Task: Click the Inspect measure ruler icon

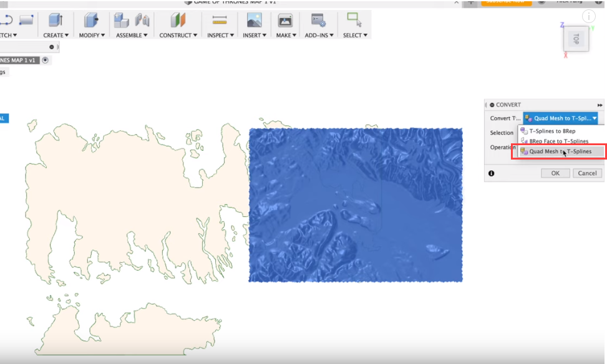Action: (220, 20)
